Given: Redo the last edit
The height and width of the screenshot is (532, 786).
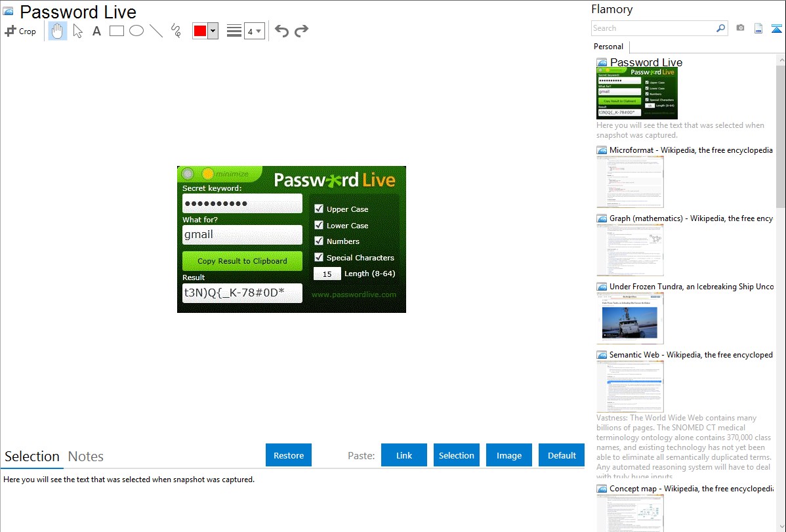Looking at the screenshot, I should (x=301, y=31).
